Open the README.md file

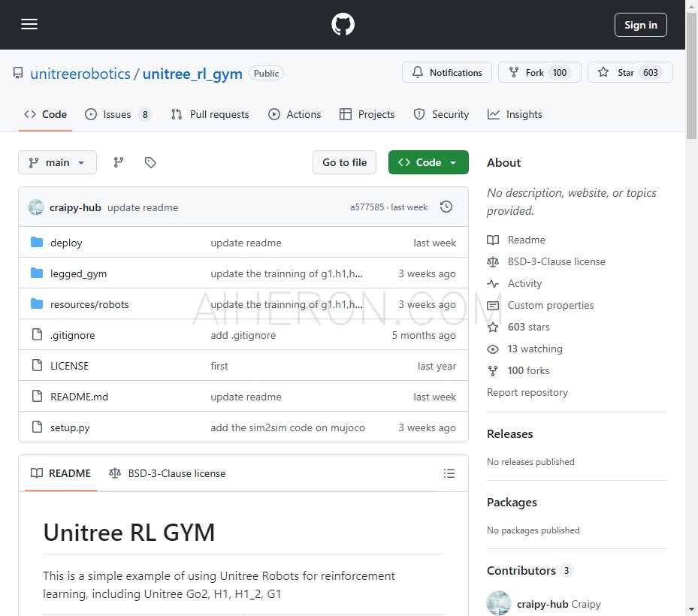click(x=79, y=397)
